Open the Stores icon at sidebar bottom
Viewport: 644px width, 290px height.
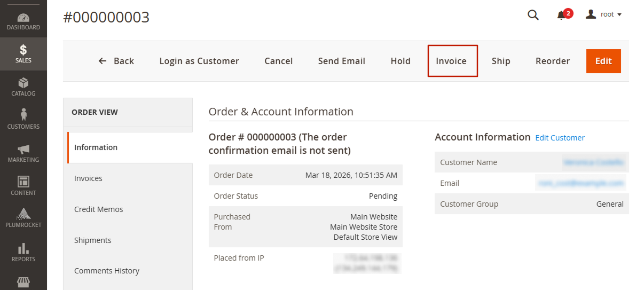pos(23,281)
